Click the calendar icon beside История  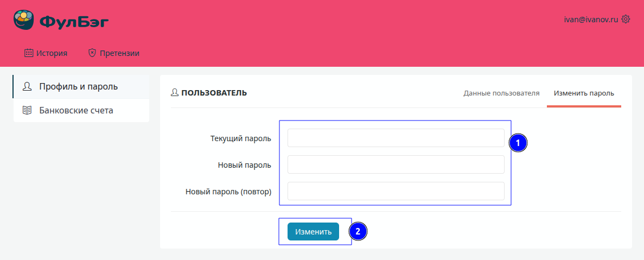coord(29,53)
